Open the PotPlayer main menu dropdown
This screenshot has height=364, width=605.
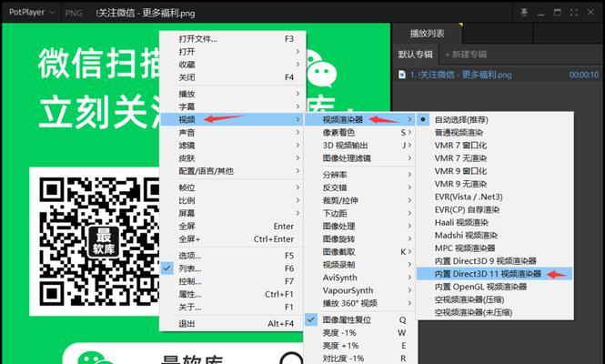coord(32,13)
